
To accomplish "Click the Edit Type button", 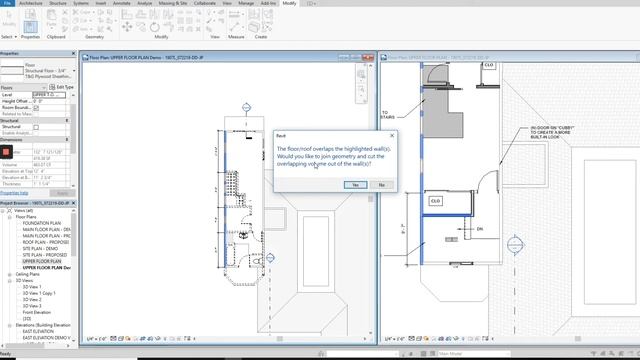I will (61, 87).
